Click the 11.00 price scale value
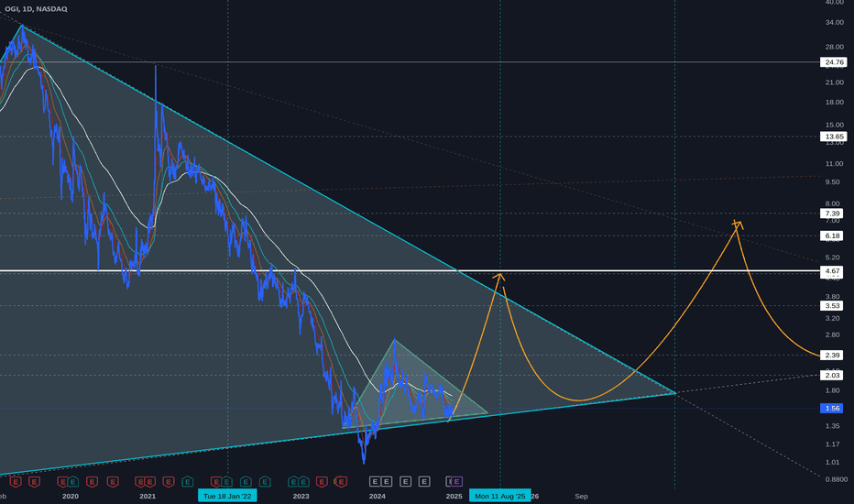This screenshot has height=504, width=854. point(834,163)
